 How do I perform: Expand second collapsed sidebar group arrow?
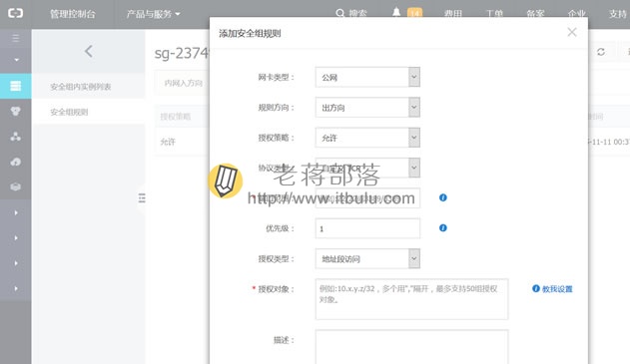click(x=16, y=238)
